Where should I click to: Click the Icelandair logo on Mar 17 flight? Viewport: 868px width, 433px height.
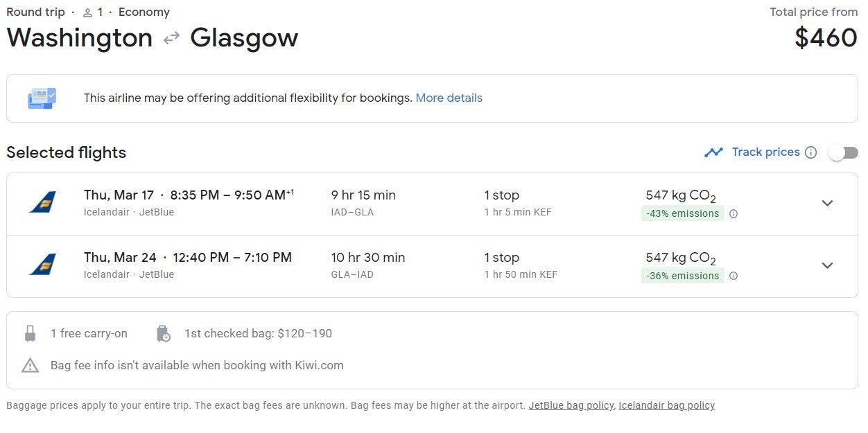coord(43,202)
